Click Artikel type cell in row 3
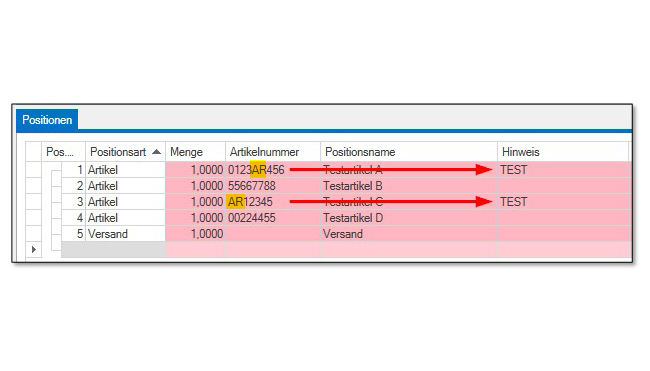Viewport: 650px width, 371px height. (x=125, y=202)
